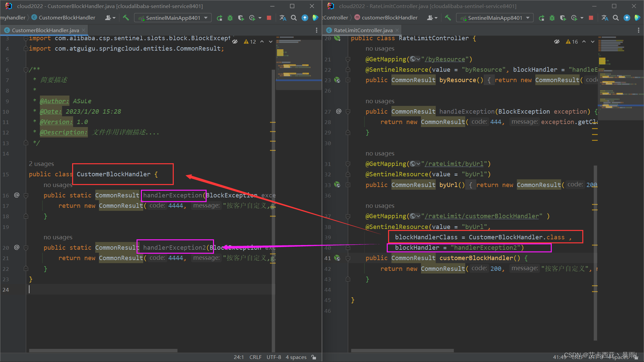
Task: Open the Translate icon in the left window
Action: point(283,18)
